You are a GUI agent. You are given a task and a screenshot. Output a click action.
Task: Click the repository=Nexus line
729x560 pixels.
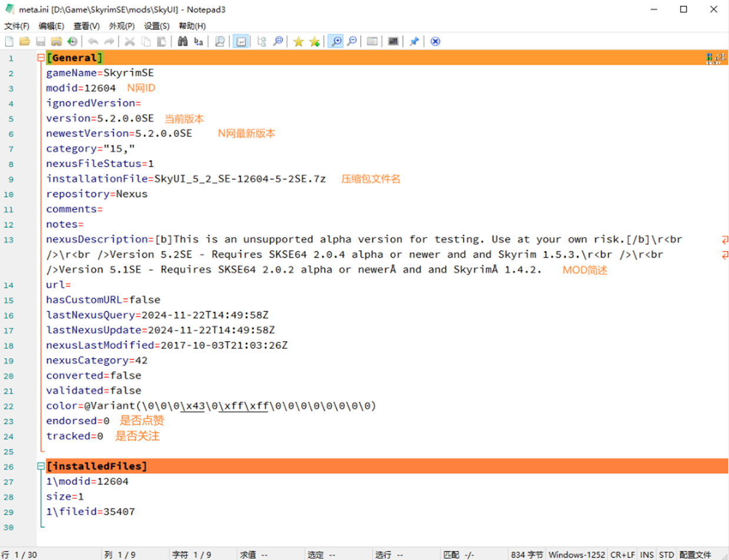pos(97,194)
